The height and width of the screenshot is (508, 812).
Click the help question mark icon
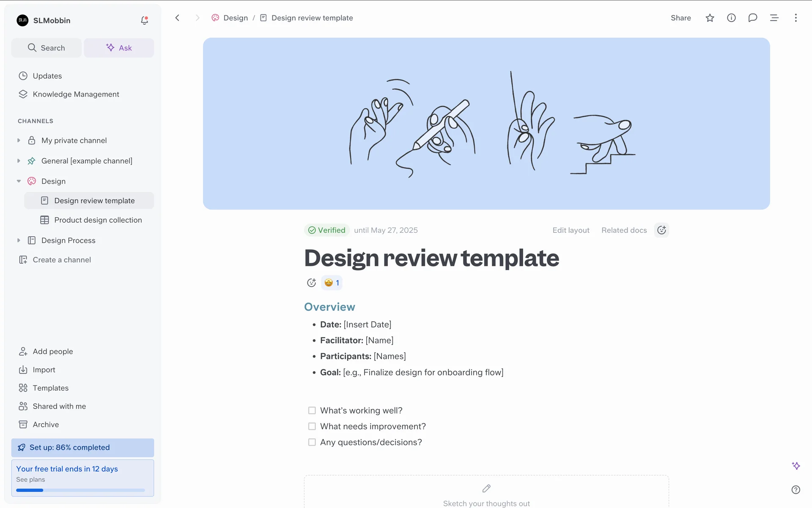coord(796,490)
